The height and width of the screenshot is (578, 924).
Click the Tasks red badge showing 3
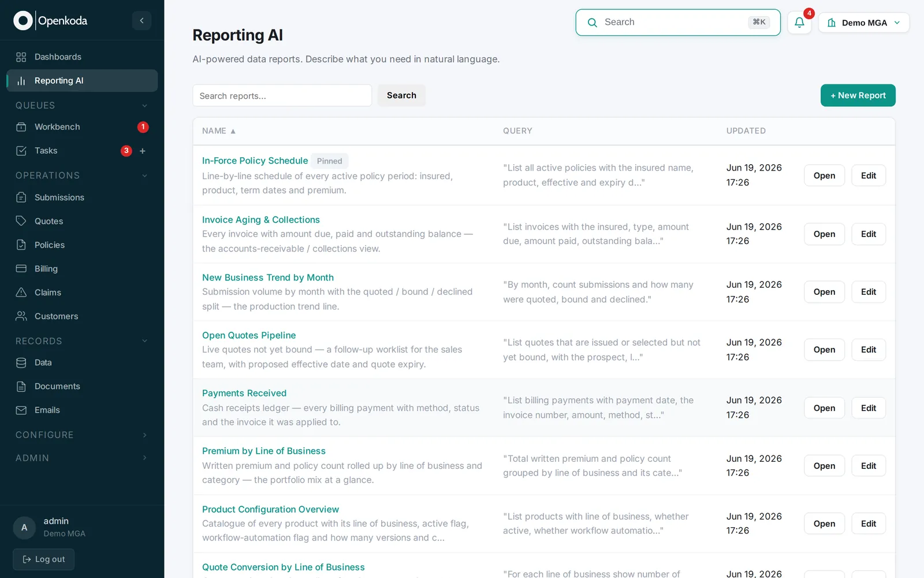[x=126, y=151]
